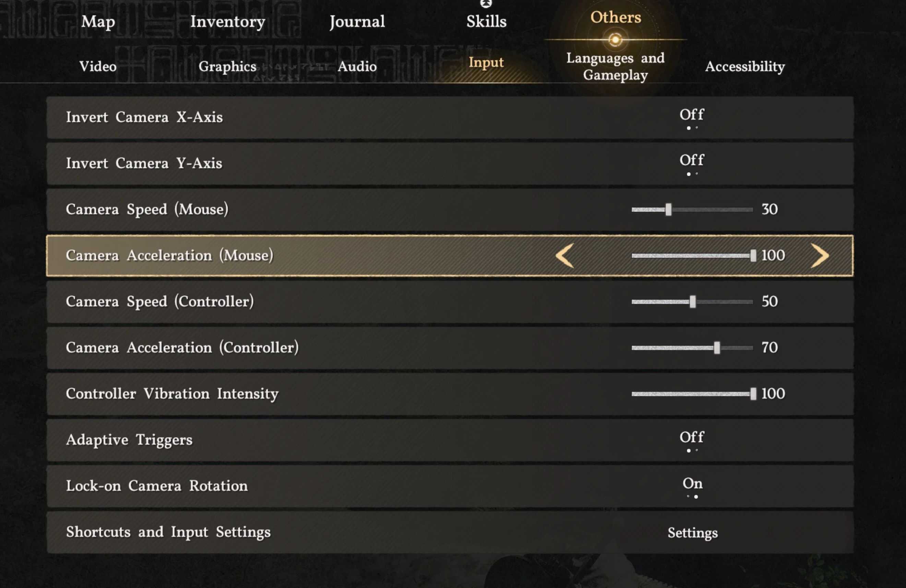906x588 pixels.
Task: Open Shortcuts and Input Settings
Action: pos(692,533)
